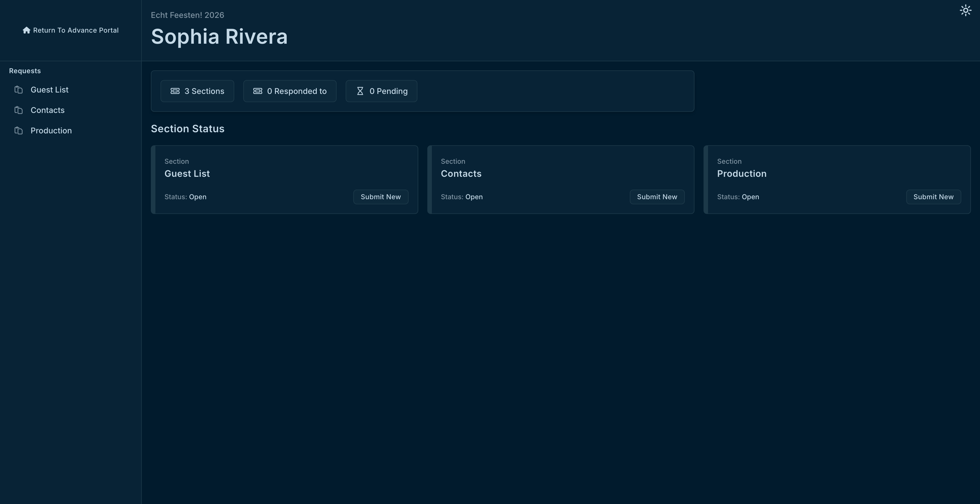Click the ticket icon in Responded to badge
The image size is (980, 504).
257,91
